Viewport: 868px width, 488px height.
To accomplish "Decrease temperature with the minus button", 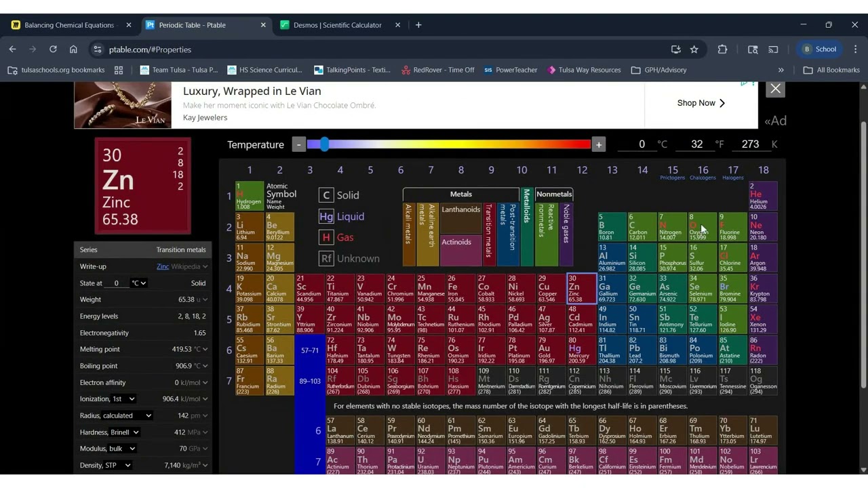I will point(299,144).
